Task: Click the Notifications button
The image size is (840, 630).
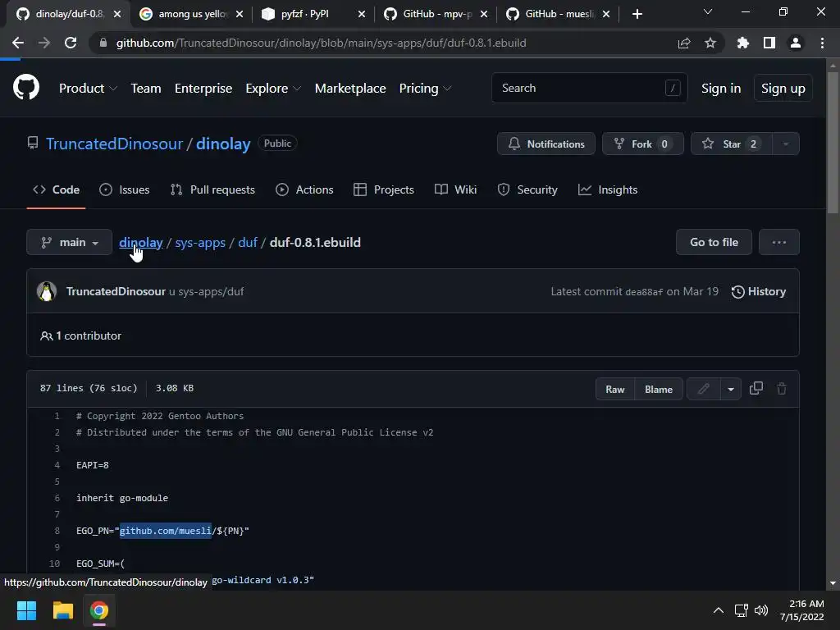Action: pos(546,144)
